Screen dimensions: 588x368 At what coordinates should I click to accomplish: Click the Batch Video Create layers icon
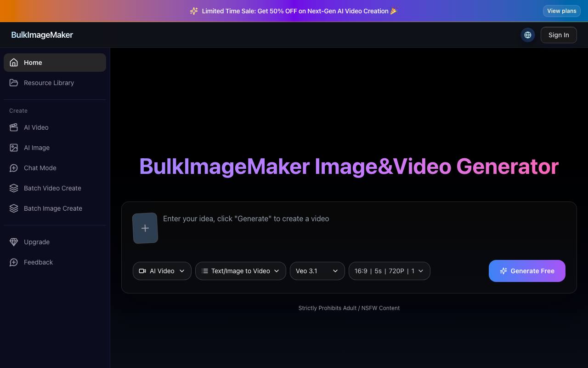tap(14, 188)
